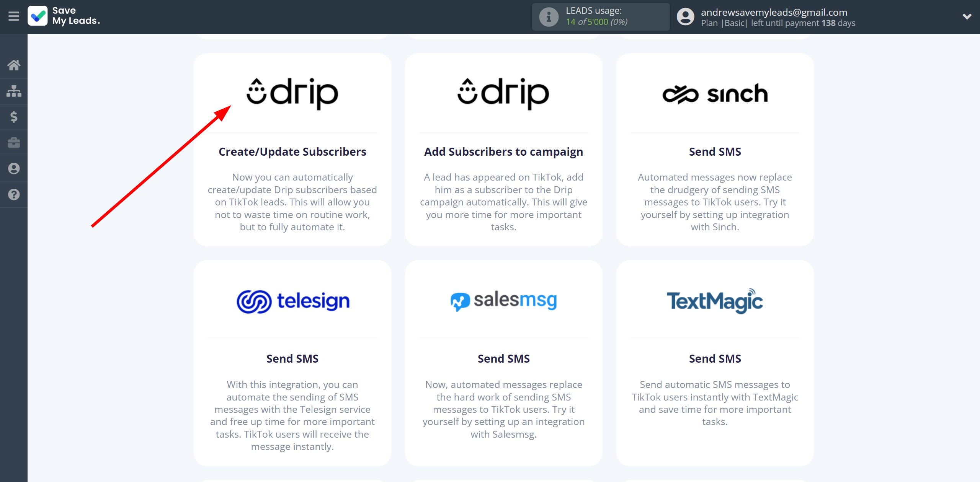The height and width of the screenshot is (482, 980).
Task: Click the Telesign logo
Action: point(293,301)
